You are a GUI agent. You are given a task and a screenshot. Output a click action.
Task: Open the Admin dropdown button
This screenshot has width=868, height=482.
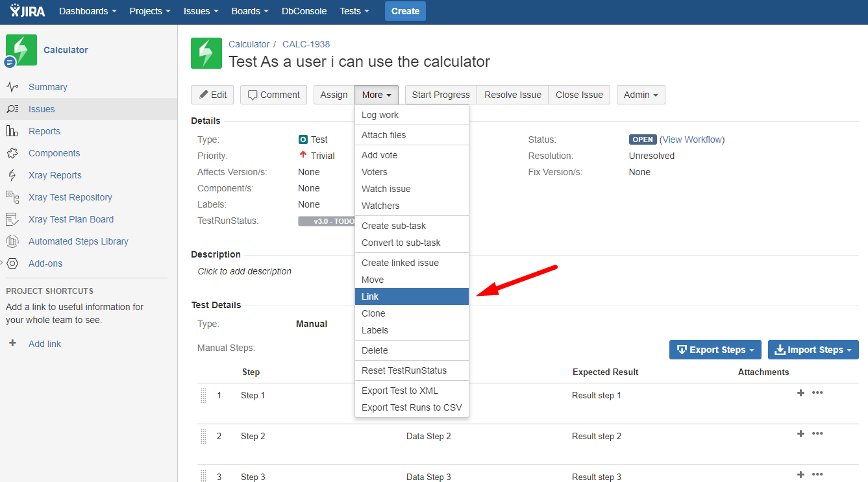click(641, 95)
